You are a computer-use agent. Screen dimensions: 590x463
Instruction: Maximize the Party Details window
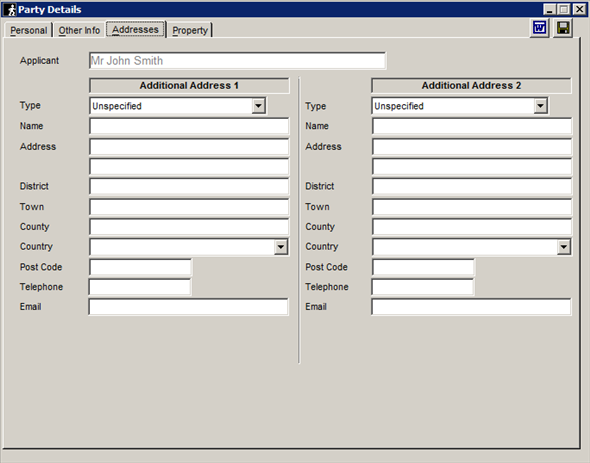pos(564,9)
